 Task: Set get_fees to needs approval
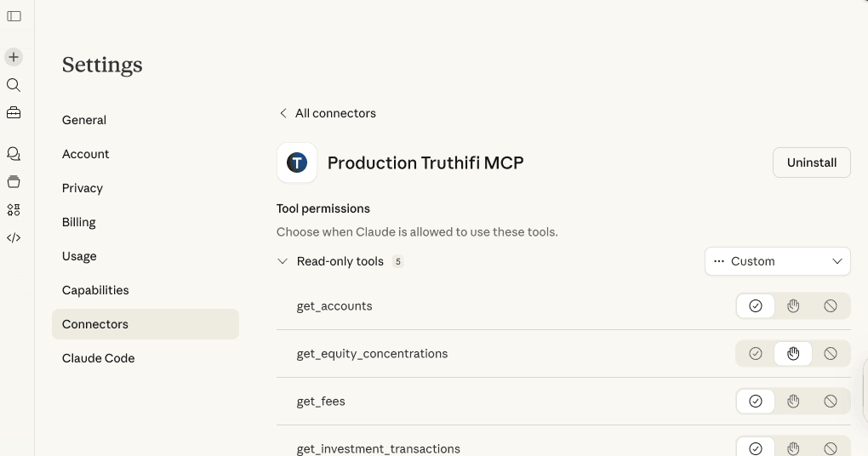click(793, 402)
